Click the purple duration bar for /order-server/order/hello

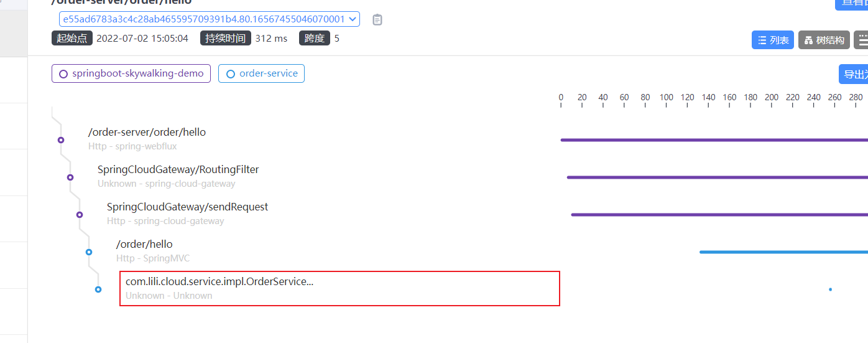(714, 140)
